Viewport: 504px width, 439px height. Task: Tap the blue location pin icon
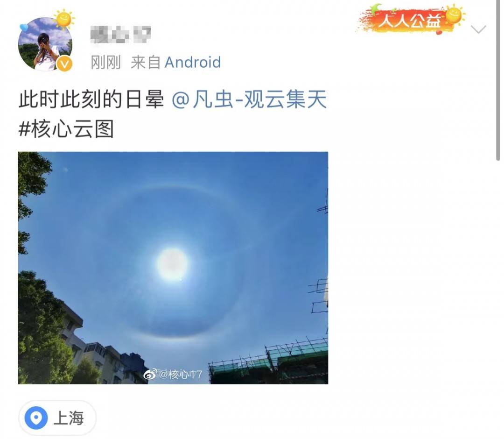pos(36,418)
